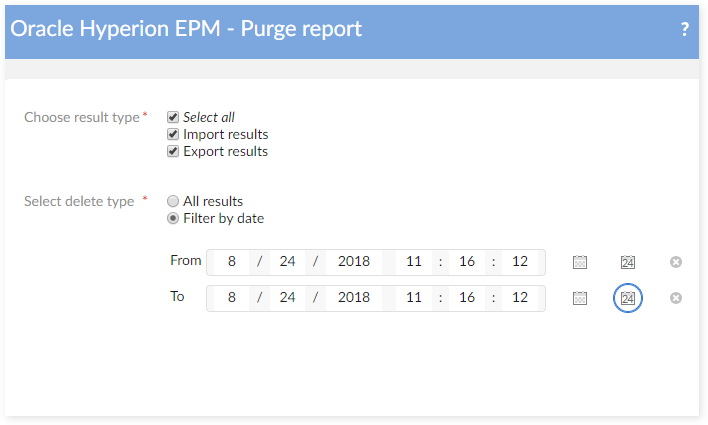
Task: Click the To year field
Action: click(x=354, y=298)
